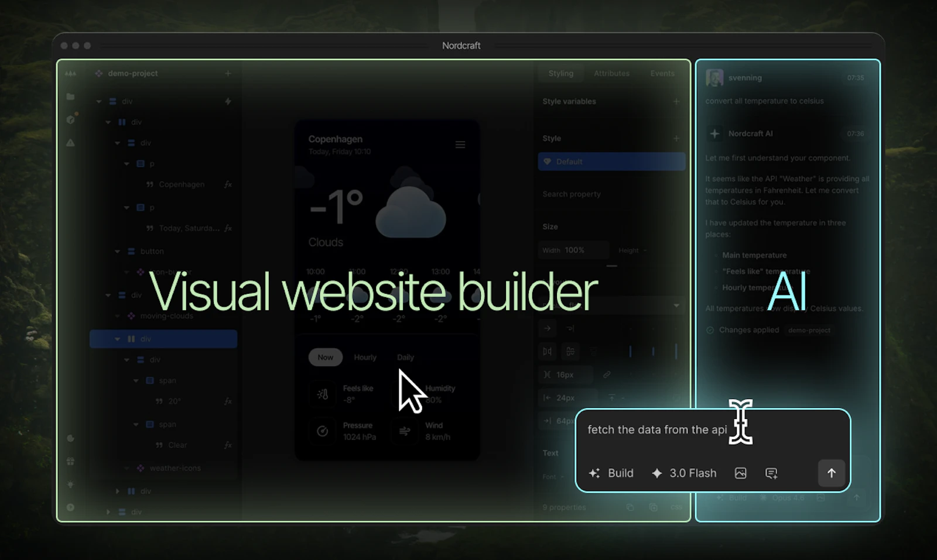Click the -1° temperature in weather preview

pyautogui.click(x=336, y=207)
